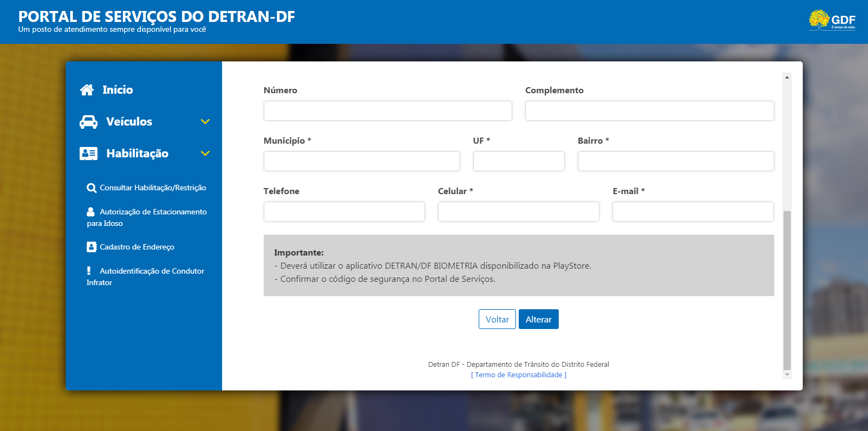
Task: Open the Cadastro de Endereço menu item
Action: (x=137, y=247)
